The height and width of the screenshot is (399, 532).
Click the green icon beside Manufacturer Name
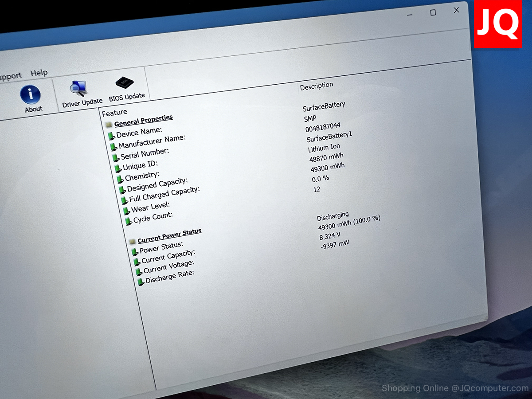coord(113,147)
